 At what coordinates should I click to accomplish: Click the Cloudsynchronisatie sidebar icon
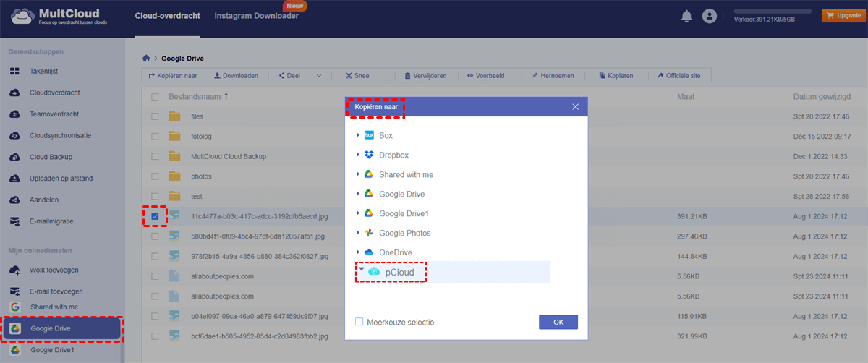tap(14, 136)
